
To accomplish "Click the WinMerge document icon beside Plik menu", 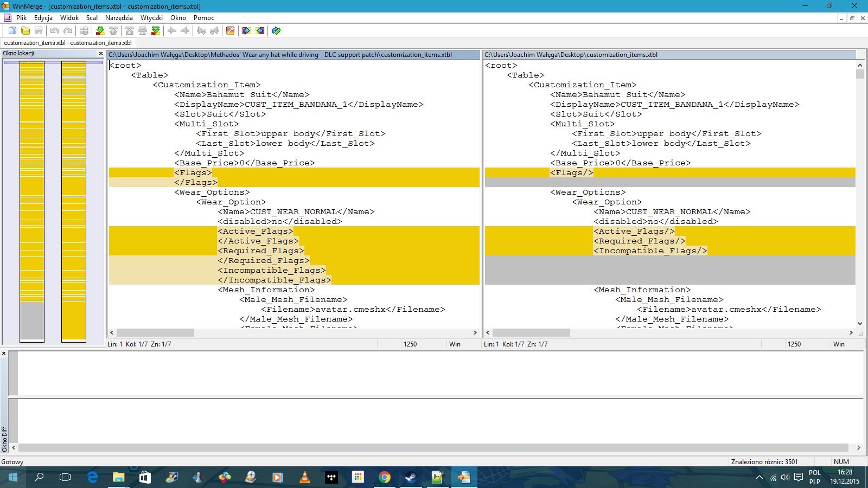I will 7,18.
